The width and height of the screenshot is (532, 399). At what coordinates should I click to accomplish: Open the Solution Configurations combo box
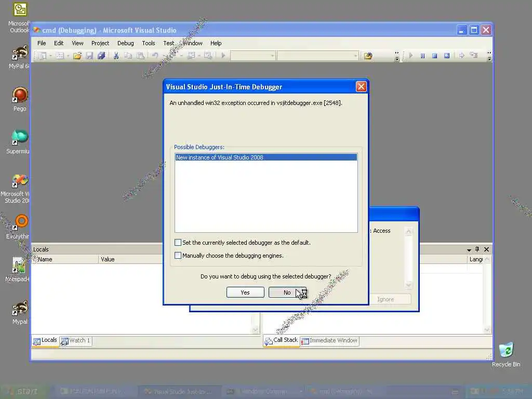253,56
